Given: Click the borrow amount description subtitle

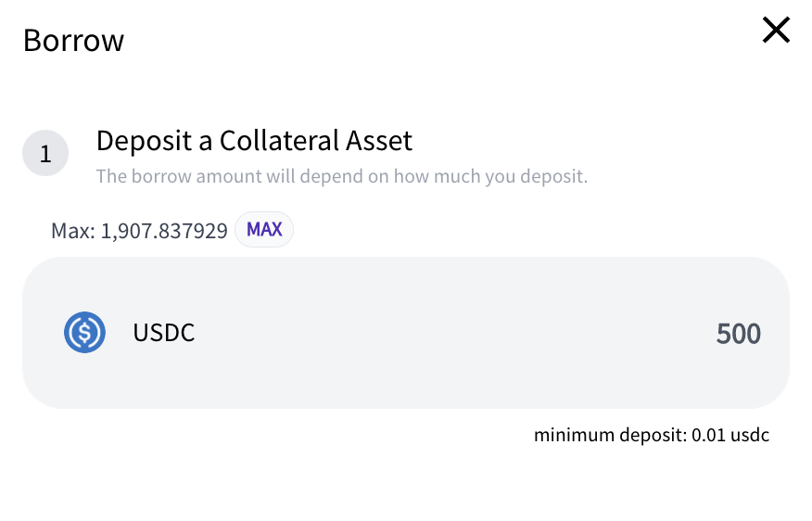Looking at the screenshot, I should coord(342,176).
